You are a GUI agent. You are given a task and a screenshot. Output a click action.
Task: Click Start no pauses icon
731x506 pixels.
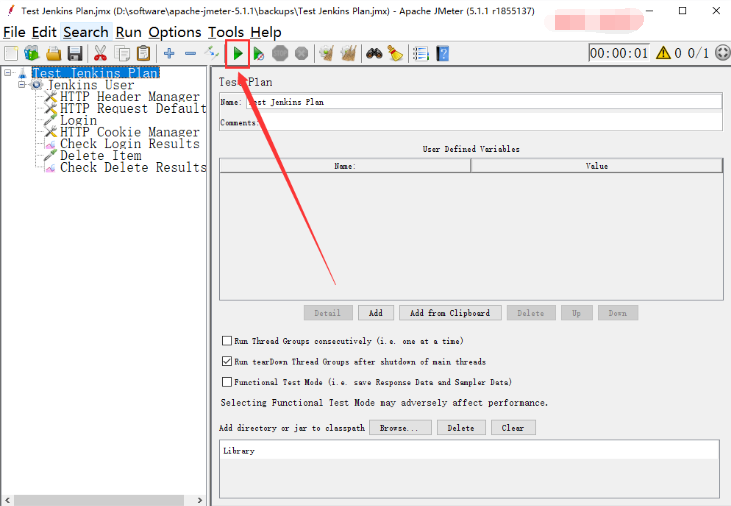(259, 54)
